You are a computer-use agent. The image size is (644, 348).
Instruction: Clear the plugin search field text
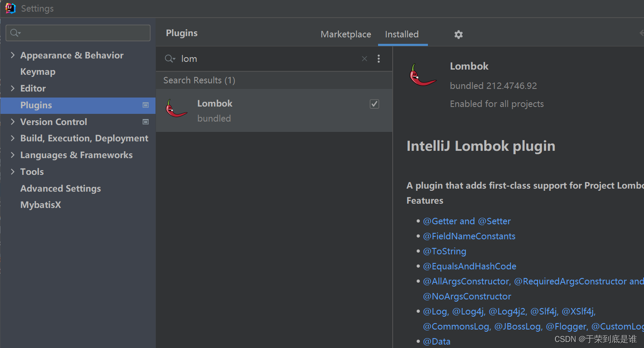point(364,59)
